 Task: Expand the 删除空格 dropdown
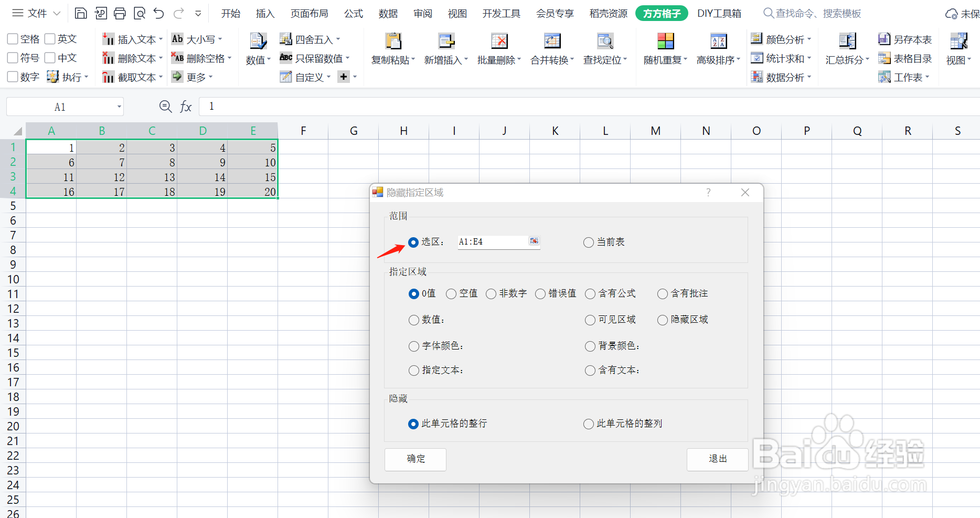tap(229, 58)
